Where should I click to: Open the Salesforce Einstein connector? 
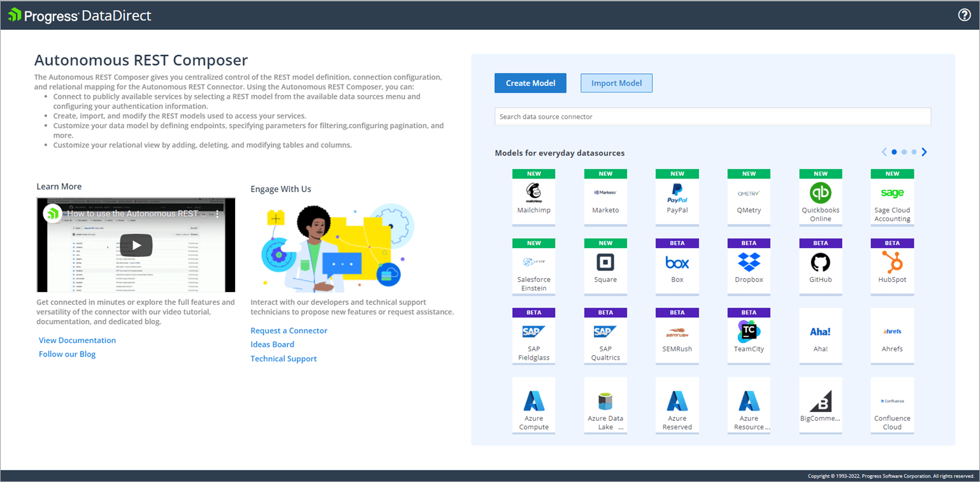coord(533,267)
